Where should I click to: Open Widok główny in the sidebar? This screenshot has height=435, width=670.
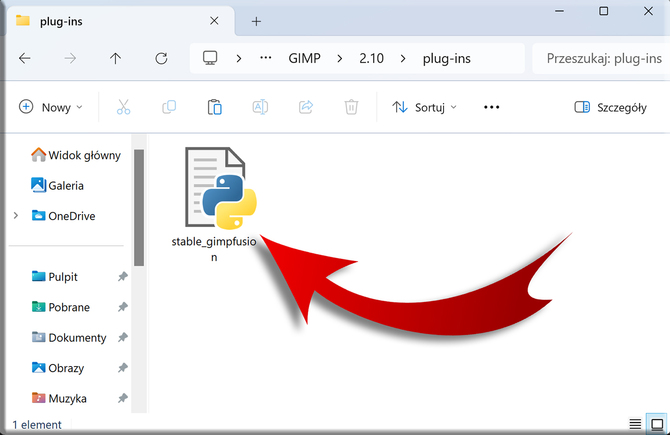76,155
